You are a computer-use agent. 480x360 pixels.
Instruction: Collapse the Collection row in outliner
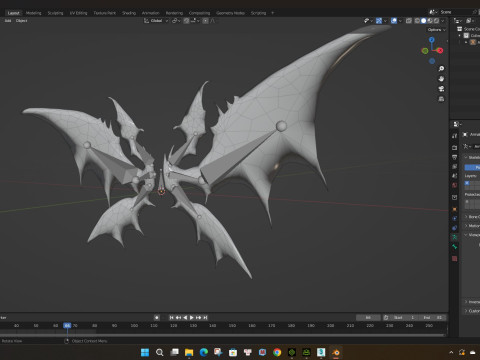coord(460,36)
